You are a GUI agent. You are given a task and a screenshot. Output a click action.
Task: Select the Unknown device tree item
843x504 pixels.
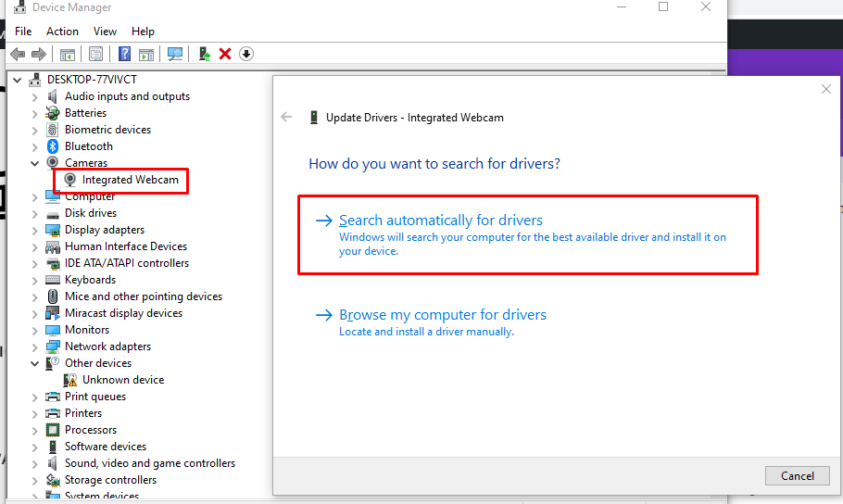[123, 380]
